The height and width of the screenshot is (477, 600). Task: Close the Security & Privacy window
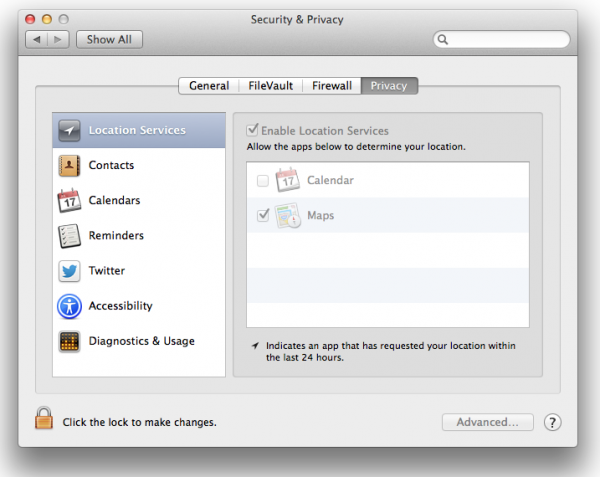click(30, 19)
